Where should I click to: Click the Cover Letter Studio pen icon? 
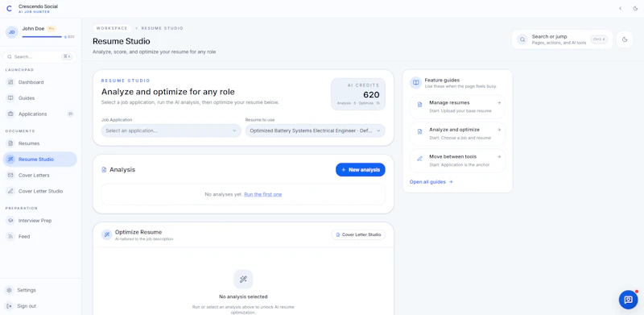tap(10, 191)
